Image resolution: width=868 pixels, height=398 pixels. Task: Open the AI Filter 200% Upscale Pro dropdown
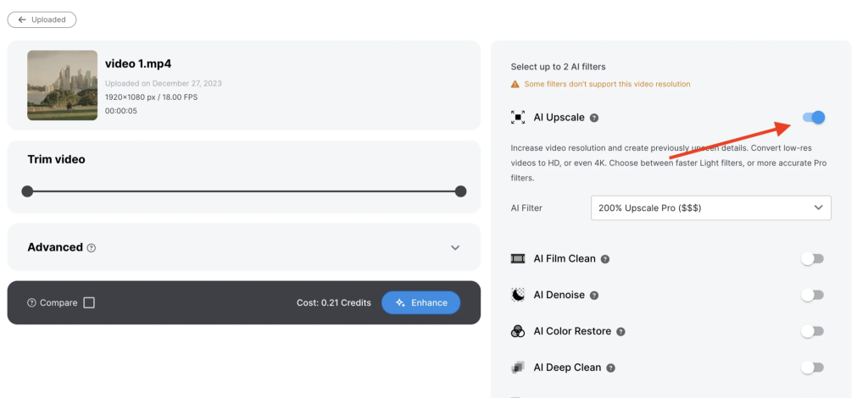710,207
